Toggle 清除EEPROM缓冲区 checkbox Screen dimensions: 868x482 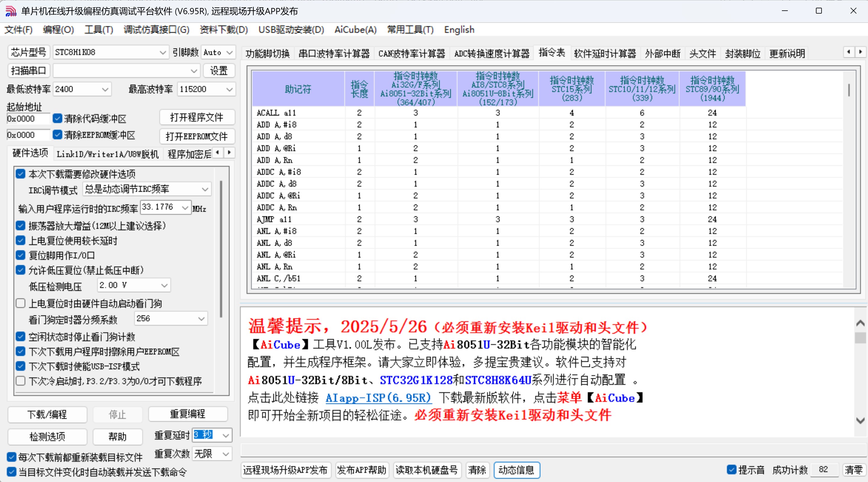tap(57, 135)
